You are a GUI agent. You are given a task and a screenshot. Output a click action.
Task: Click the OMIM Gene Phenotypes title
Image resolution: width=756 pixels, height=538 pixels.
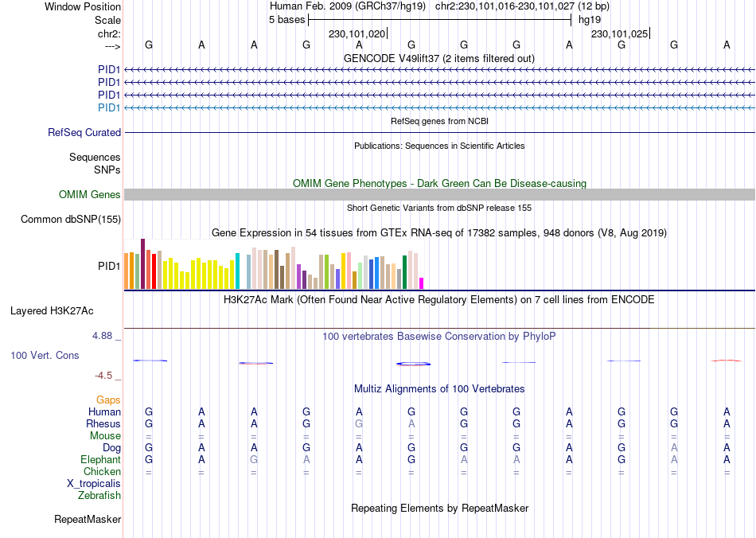[439, 183]
